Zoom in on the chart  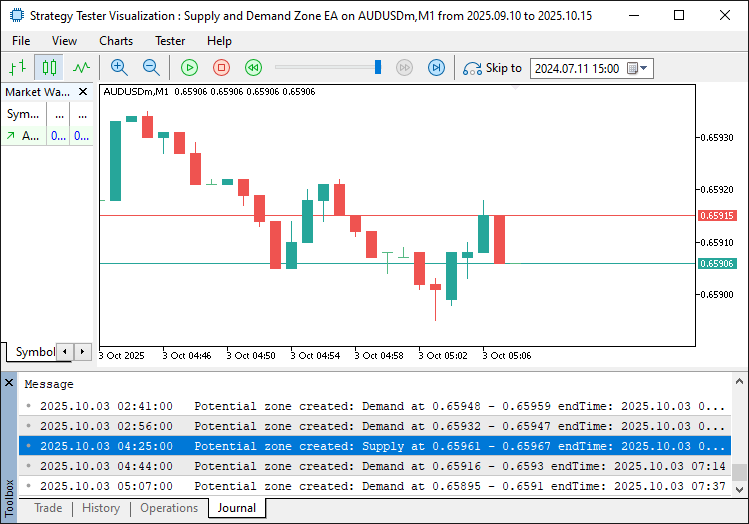pyautogui.click(x=119, y=68)
